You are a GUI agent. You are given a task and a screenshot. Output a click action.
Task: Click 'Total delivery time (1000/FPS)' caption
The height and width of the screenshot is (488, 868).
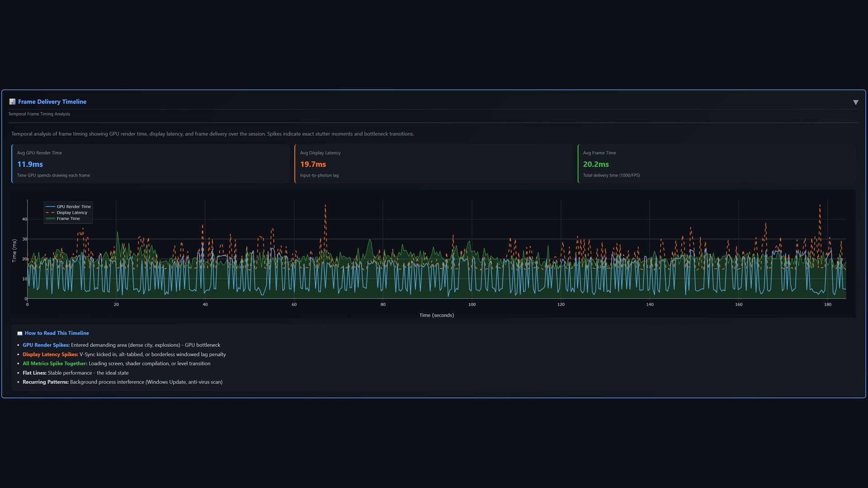pyautogui.click(x=611, y=175)
